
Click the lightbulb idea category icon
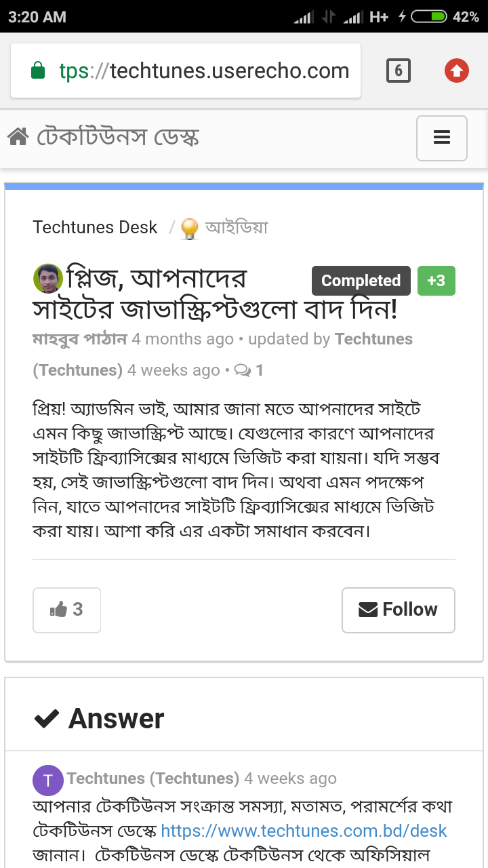[190, 229]
